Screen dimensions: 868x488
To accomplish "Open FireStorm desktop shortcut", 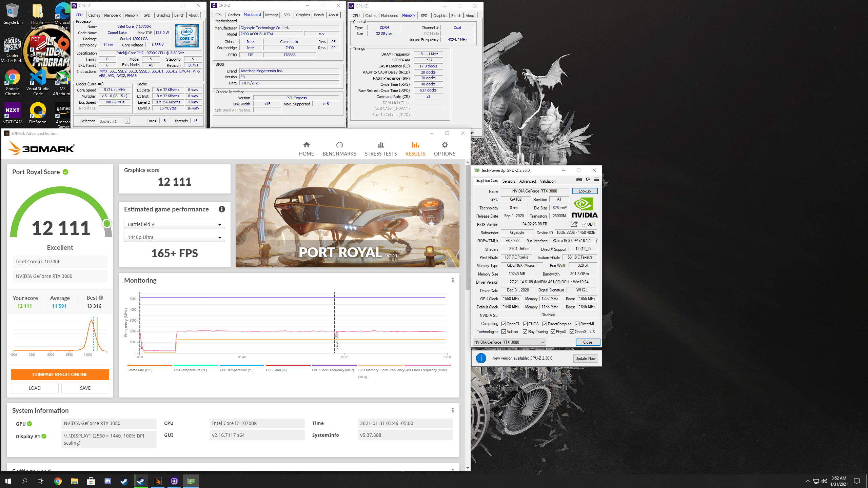I will (38, 114).
